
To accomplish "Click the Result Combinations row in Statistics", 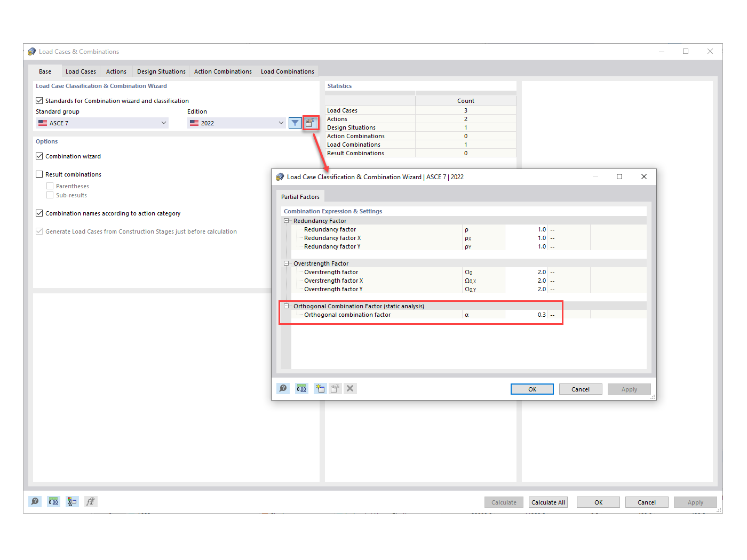I will pos(420,153).
